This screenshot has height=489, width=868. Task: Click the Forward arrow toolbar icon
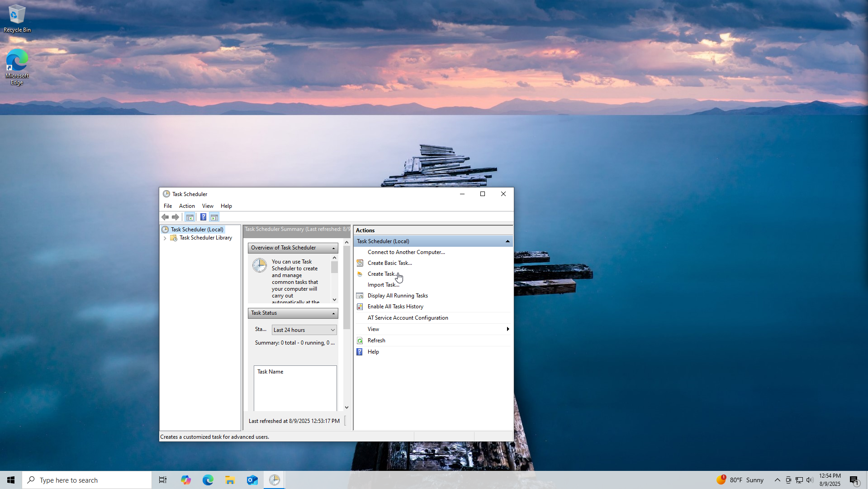(x=175, y=217)
